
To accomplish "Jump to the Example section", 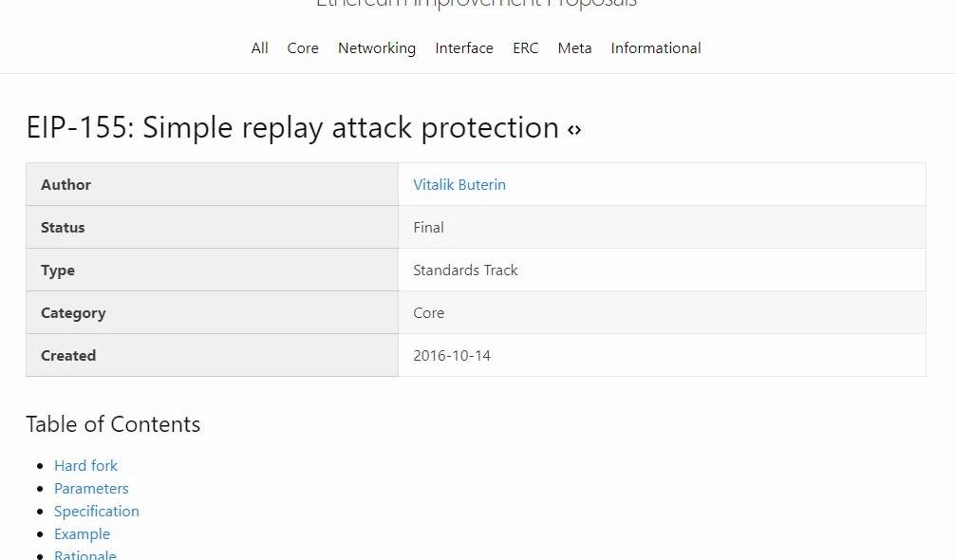I will (83, 533).
